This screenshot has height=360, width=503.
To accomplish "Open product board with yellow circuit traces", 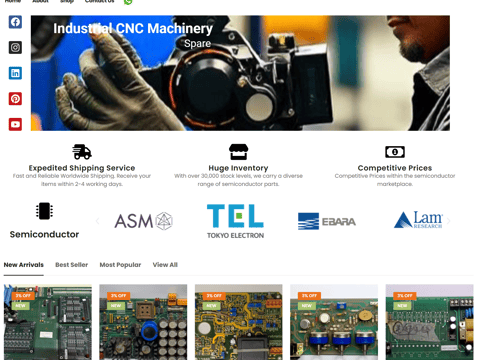I will [x=239, y=322].
